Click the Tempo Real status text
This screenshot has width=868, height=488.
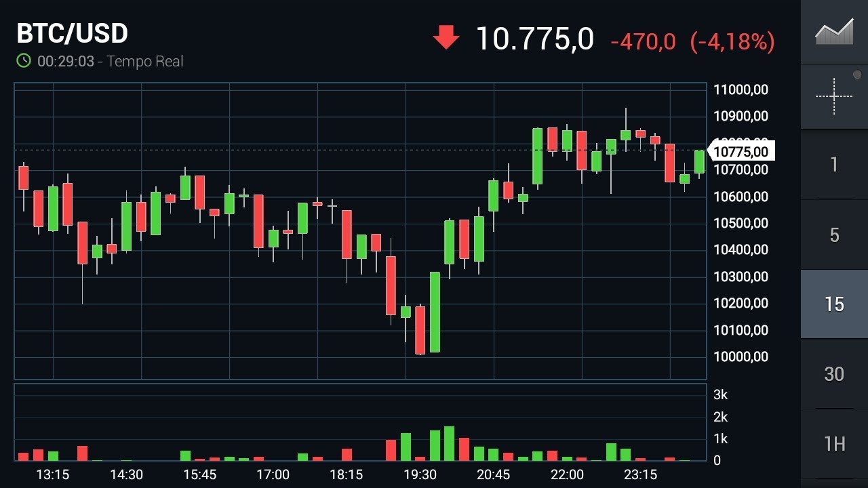(145, 61)
